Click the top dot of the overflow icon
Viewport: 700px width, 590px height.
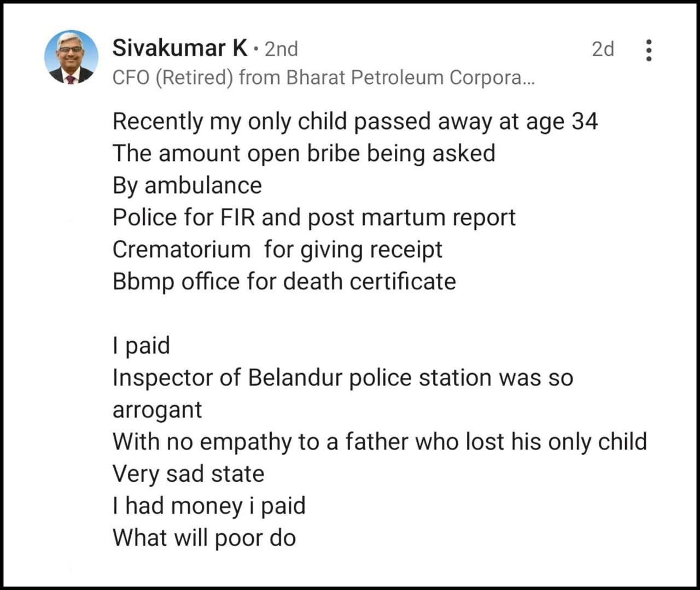(649, 43)
